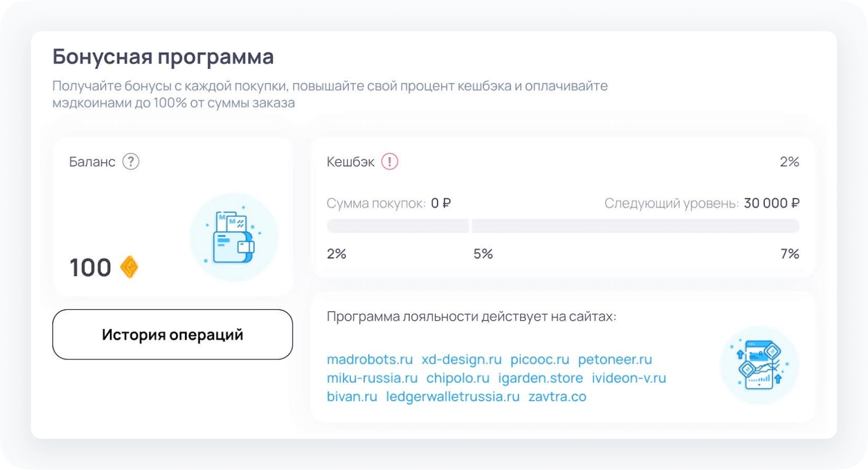Click the gold madcoin icon beside 100

(129, 268)
